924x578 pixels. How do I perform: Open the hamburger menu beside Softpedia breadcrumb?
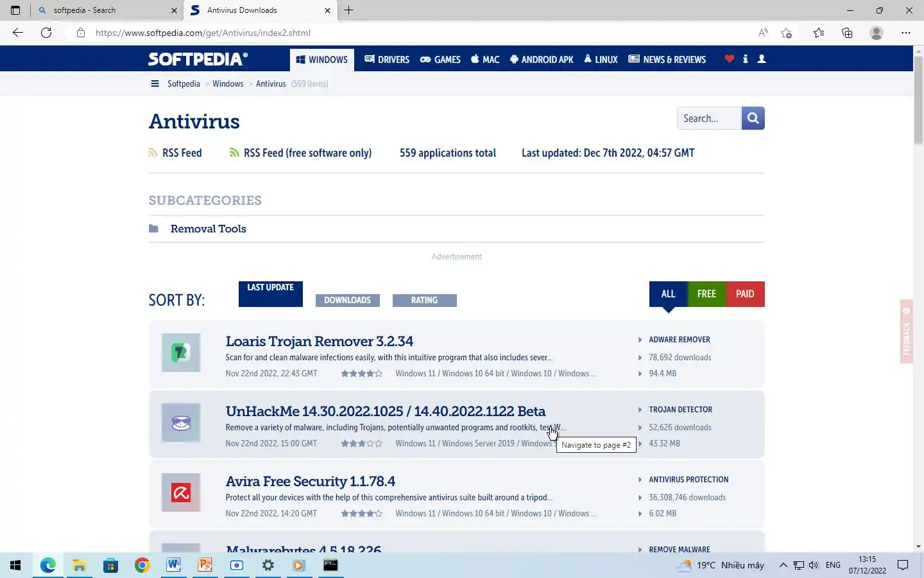point(155,83)
